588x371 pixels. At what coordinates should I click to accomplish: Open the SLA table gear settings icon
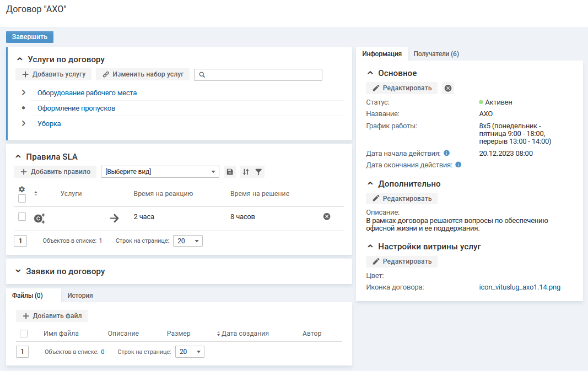[x=22, y=189]
